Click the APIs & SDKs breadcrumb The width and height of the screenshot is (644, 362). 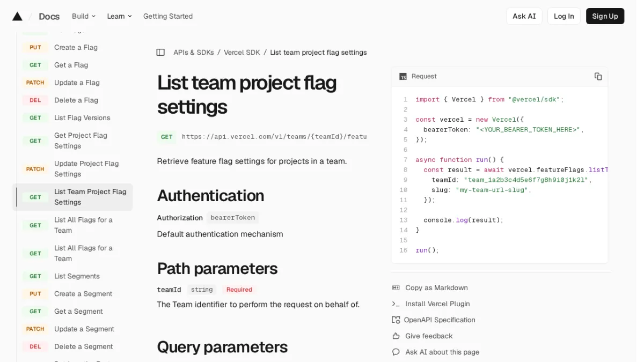194,52
